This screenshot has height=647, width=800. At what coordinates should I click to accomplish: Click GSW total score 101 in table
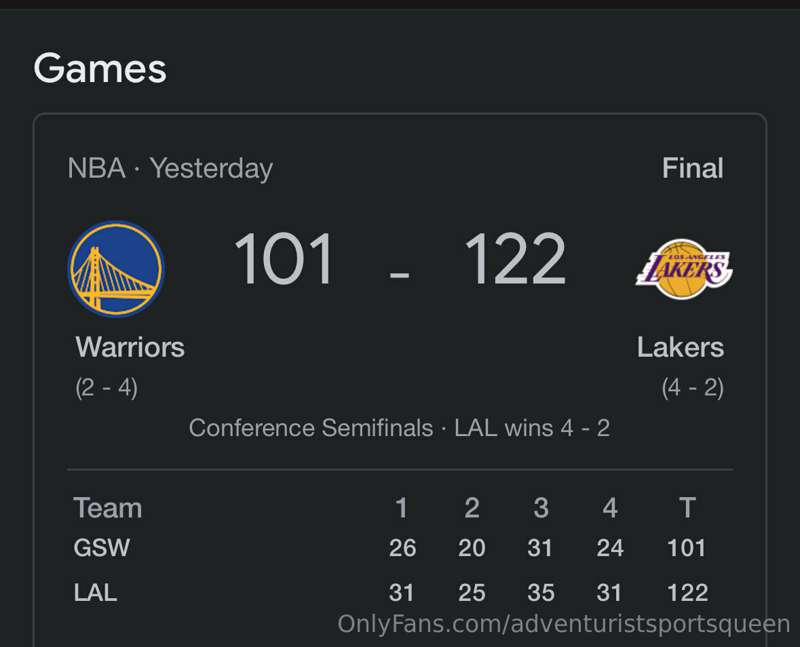coord(687,548)
